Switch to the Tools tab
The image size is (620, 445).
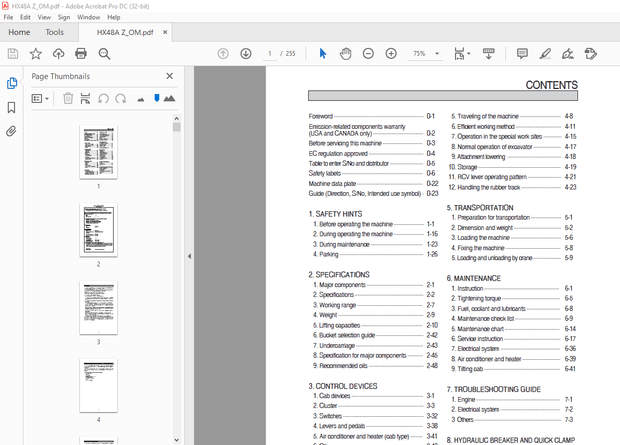(55, 32)
